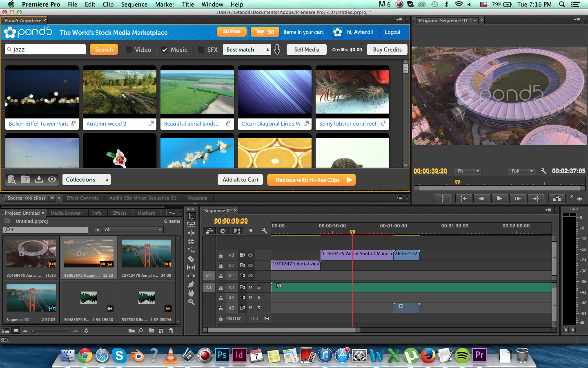
Task: Hide track V3 using eye toggle
Action: pos(250,255)
